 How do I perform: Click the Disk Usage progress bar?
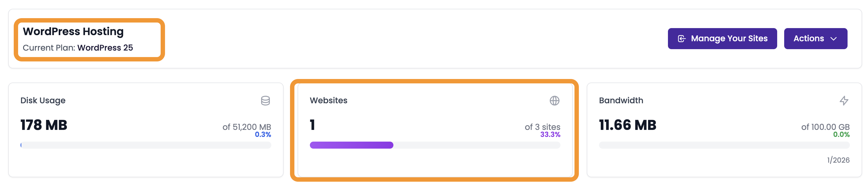click(x=145, y=145)
